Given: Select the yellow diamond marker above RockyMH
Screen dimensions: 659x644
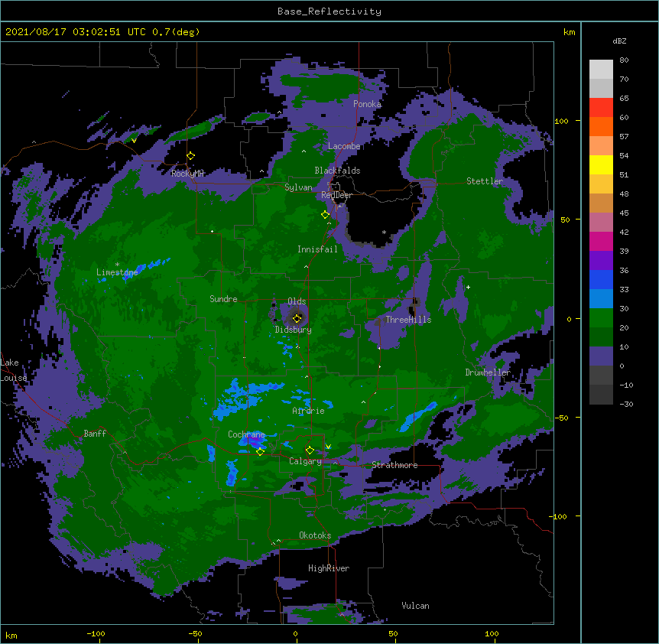Looking at the screenshot, I should pyautogui.click(x=191, y=156).
